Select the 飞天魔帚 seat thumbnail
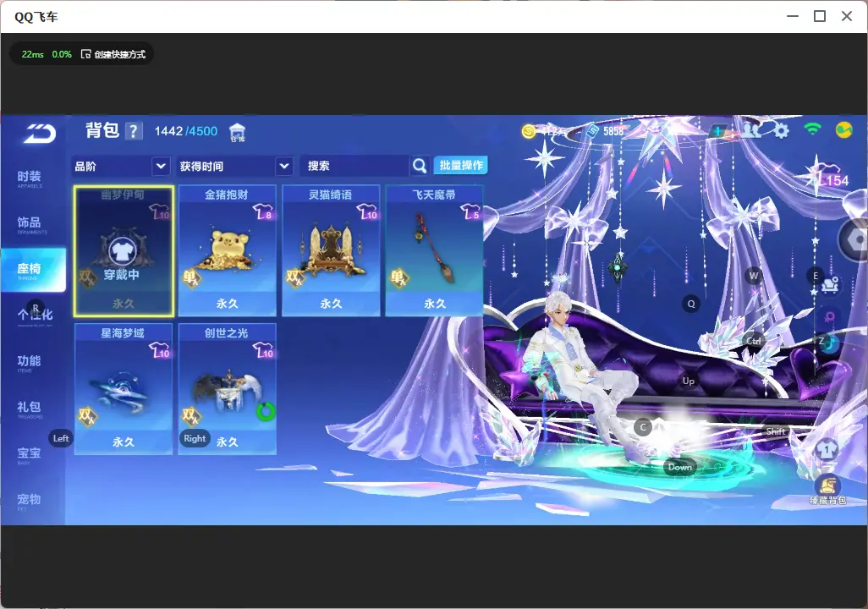868x609 pixels. click(435, 250)
